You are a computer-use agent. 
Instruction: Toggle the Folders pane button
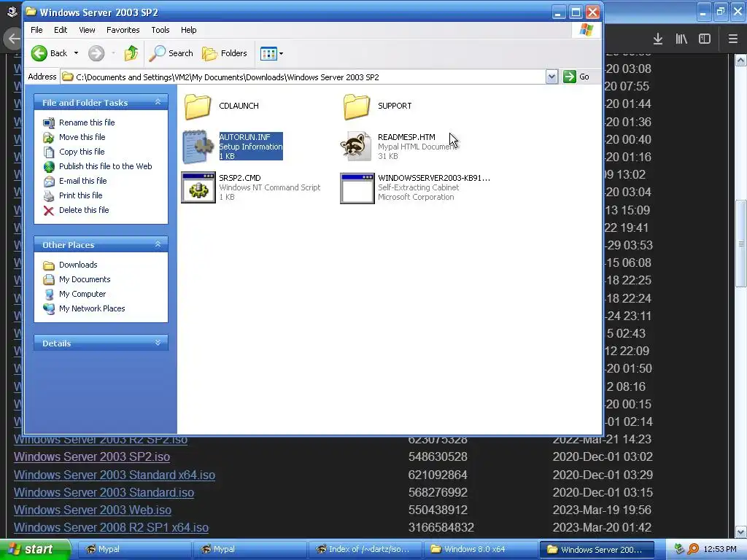225,53
